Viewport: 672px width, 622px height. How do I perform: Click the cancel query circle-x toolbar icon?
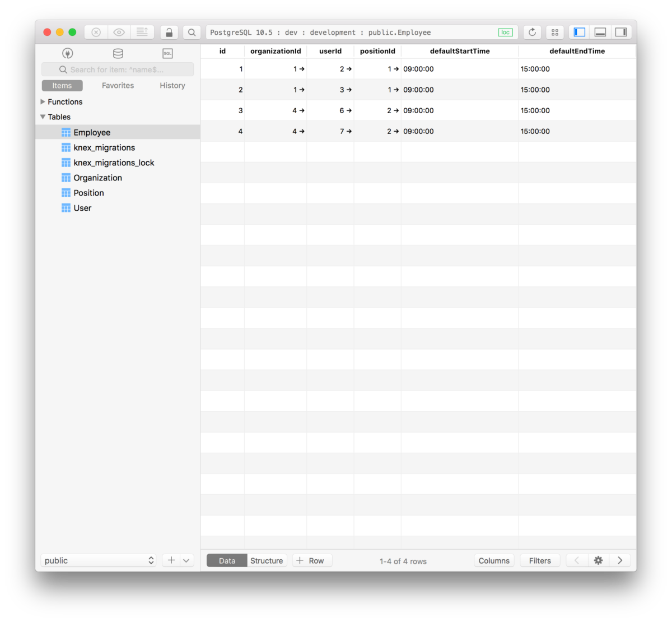click(96, 33)
